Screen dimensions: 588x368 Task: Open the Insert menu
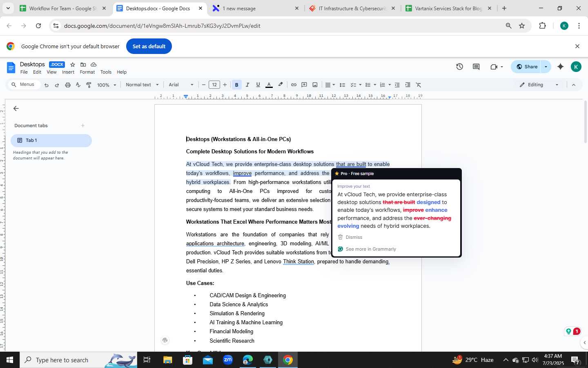click(x=68, y=72)
